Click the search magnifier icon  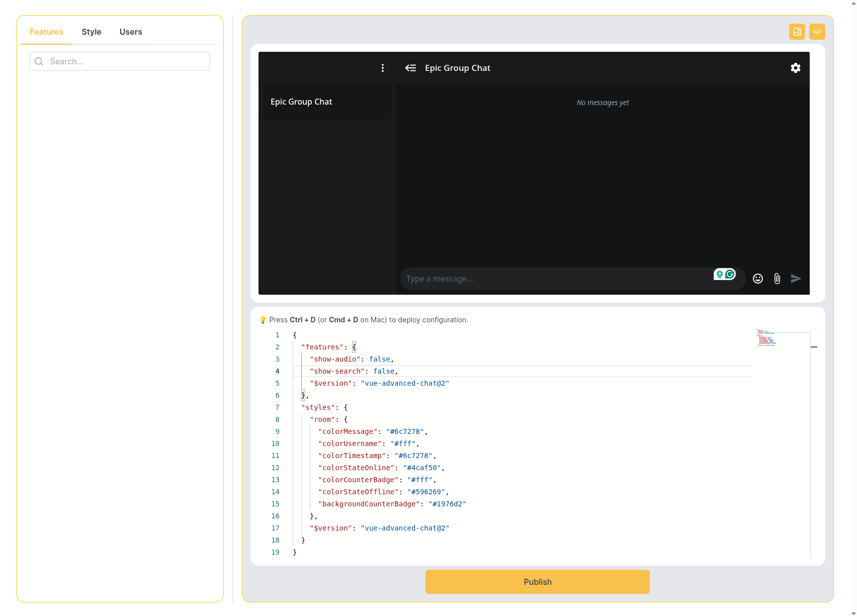click(39, 61)
